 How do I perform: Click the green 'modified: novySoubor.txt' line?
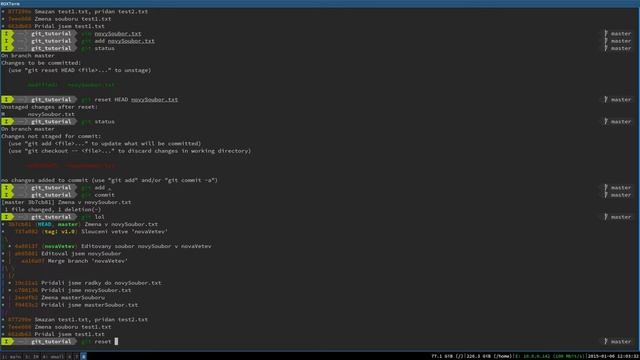point(71,85)
